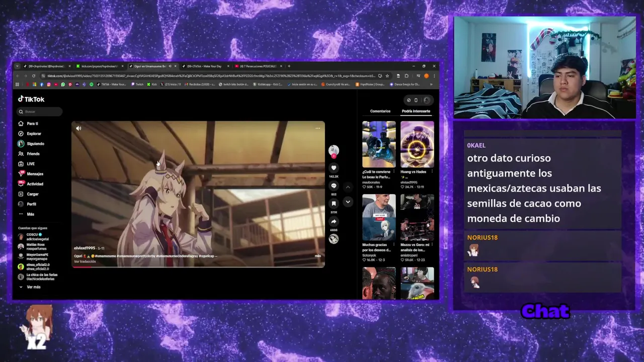644x362 pixels.
Task: Open the Actividad notifications
Action: click(31, 184)
